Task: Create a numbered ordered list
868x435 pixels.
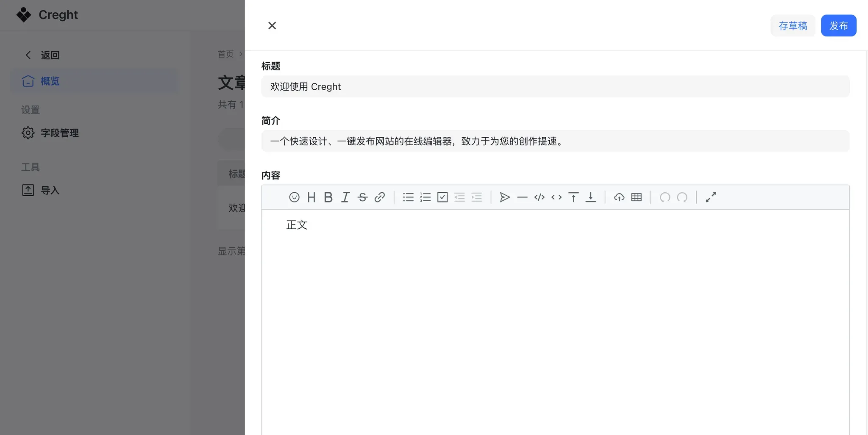Action: point(425,197)
